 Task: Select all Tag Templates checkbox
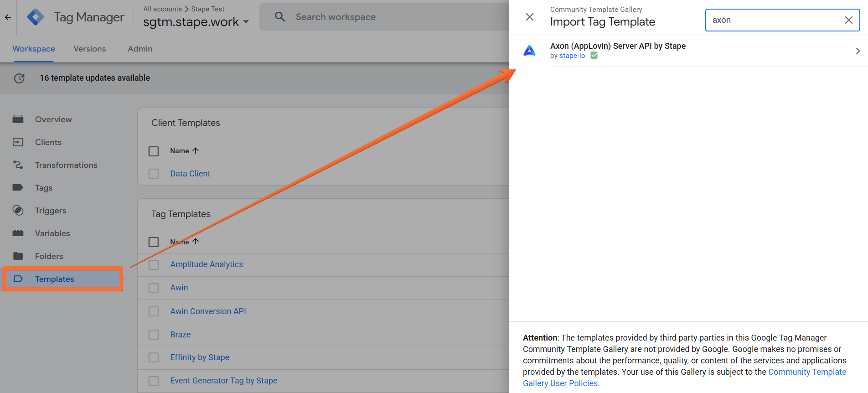(x=154, y=242)
